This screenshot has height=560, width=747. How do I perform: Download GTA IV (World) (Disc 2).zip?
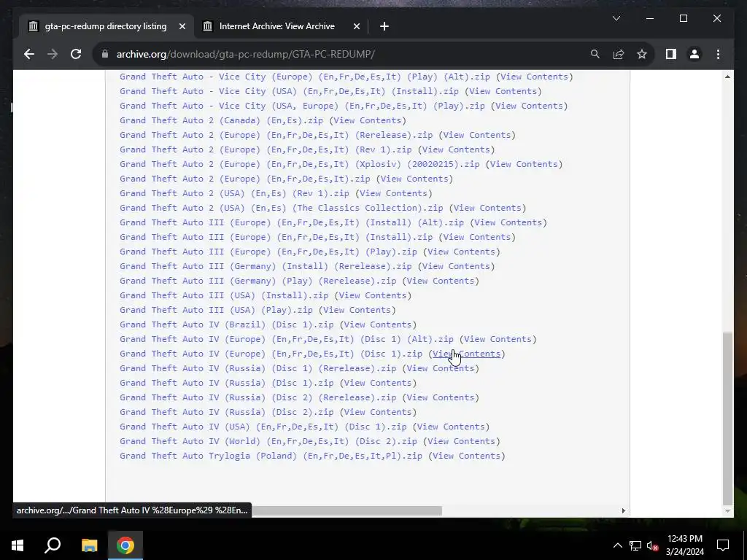[268, 441]
